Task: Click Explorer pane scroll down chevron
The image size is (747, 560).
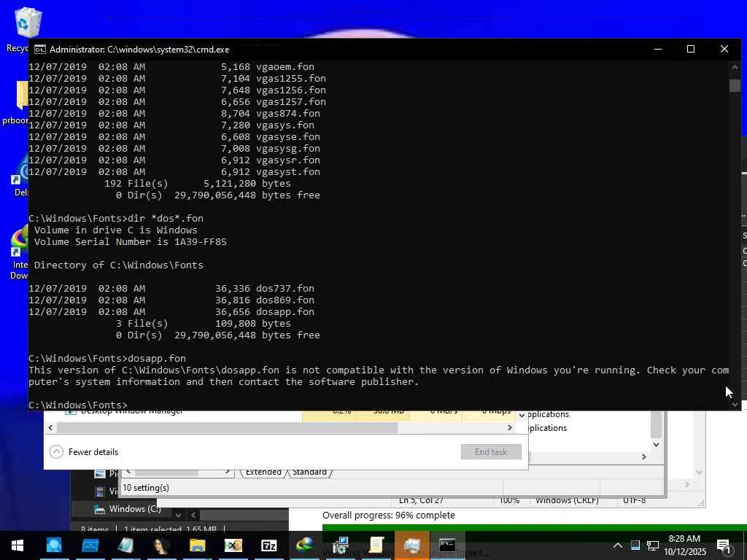Action: pyautogui.click(x=178, y=515)
